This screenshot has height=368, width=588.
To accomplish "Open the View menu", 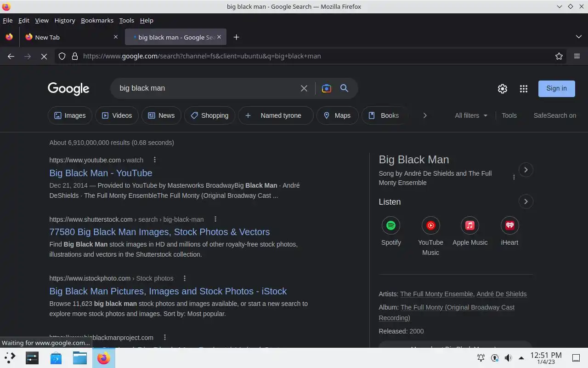I will pyautogui.click(x=42, y=20).
